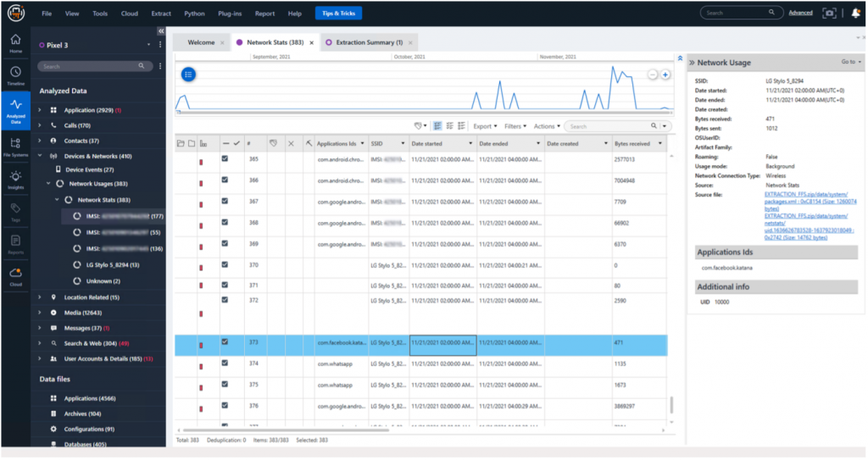Screen dimensions: 868x460
Task: Switch to Extraction Summary (1) tab
Action: pyautogui.click(x=370, y=42)
